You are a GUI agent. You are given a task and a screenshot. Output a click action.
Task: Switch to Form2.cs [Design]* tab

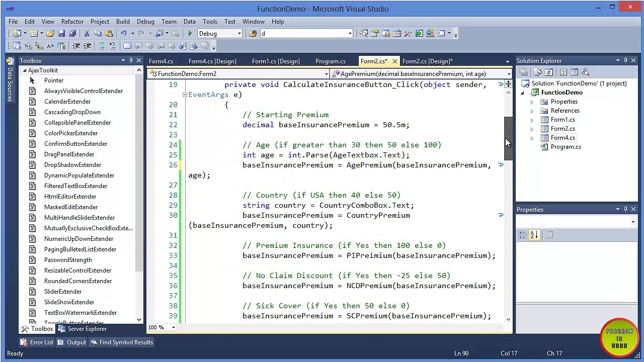[x=428, y=61]
